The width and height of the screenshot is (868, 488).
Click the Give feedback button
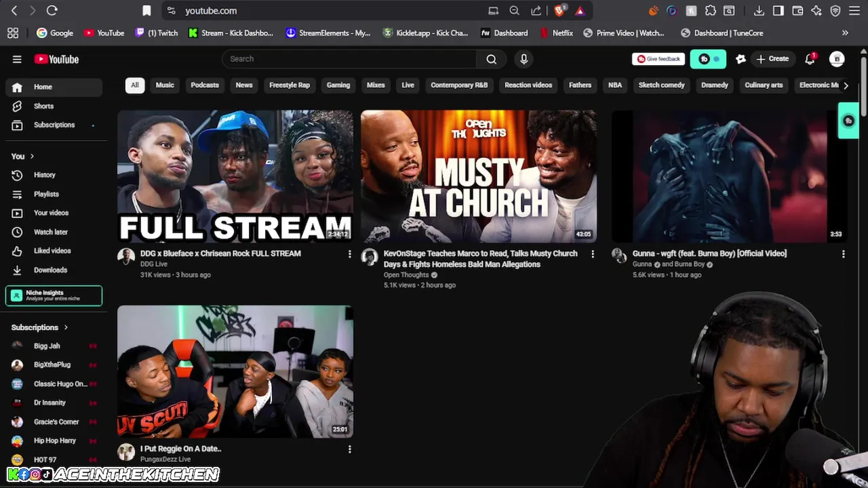pos(658,59)
